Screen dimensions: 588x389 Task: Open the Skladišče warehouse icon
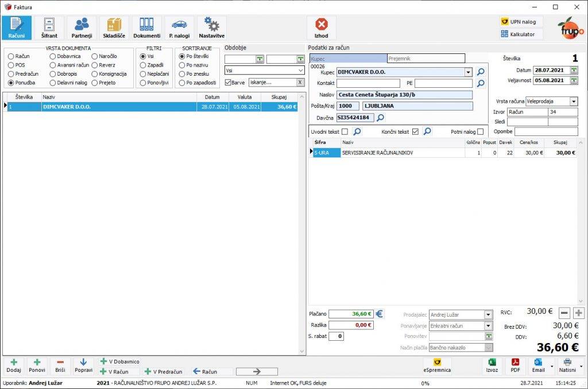114,28
